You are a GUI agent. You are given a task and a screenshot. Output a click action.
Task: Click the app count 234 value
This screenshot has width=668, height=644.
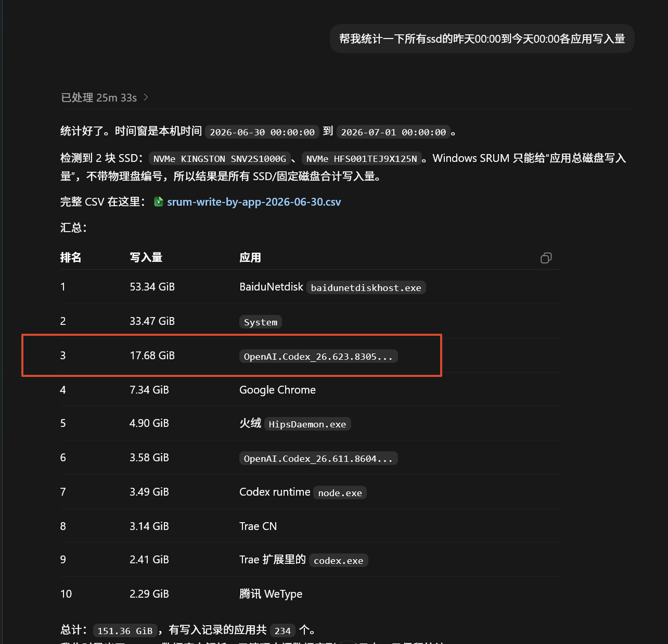[282, 631]
